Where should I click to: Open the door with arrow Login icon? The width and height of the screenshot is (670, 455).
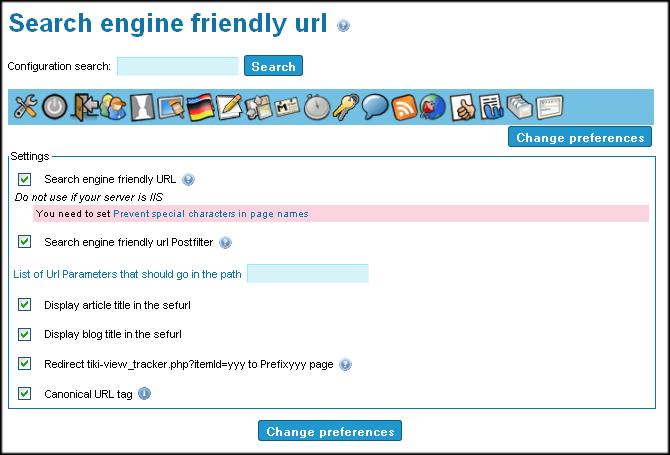[x=85, y=107]
